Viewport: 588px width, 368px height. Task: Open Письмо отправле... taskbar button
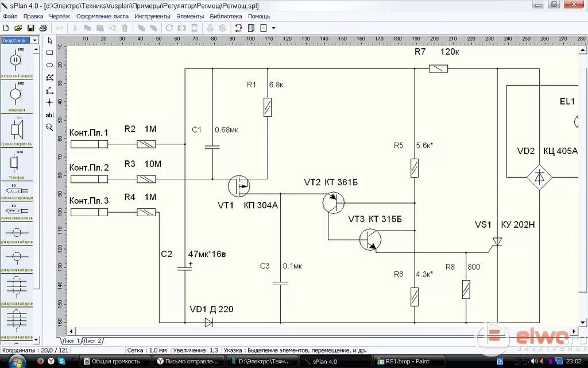(189, 361)
